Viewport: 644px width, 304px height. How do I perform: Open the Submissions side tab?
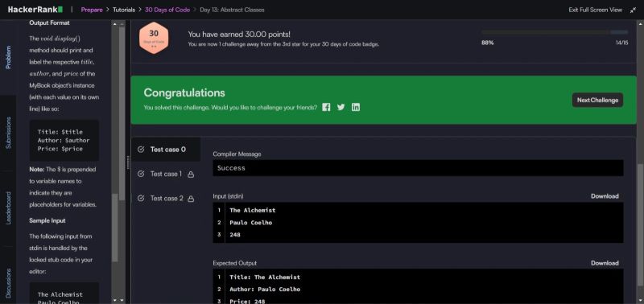pyautogui.click(x=9, y=133)
